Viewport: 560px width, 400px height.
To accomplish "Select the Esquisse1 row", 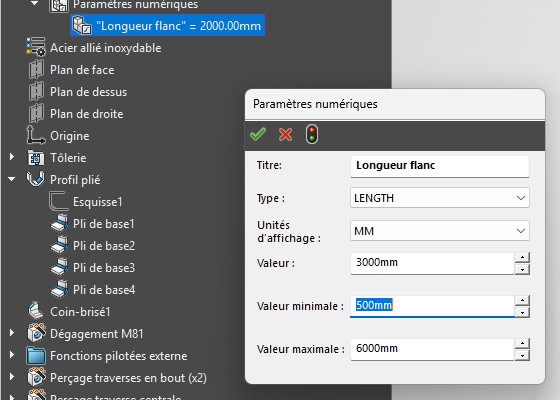I will (x=86, y=201).
